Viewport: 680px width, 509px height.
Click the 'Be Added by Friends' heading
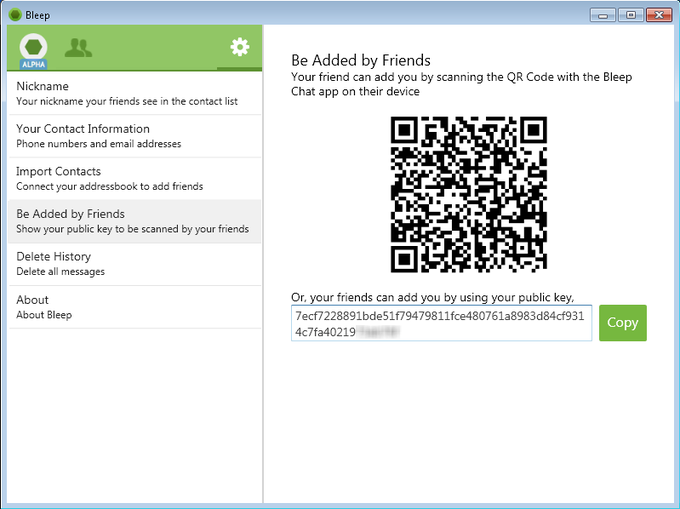[x=361, y=60]
